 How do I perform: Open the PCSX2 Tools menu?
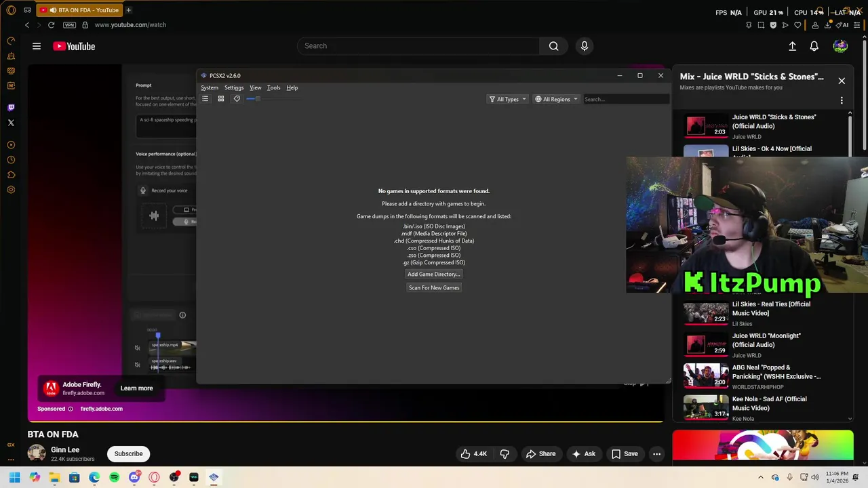[273, 87]
